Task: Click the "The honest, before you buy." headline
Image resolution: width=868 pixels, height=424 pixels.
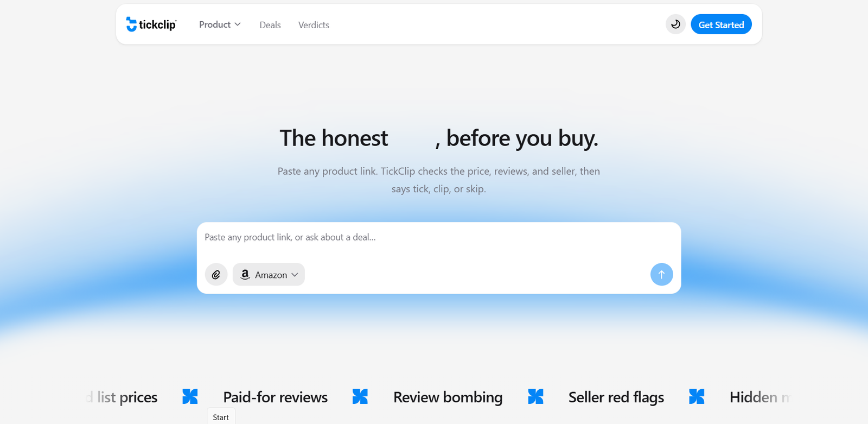Action: point(439,138)
